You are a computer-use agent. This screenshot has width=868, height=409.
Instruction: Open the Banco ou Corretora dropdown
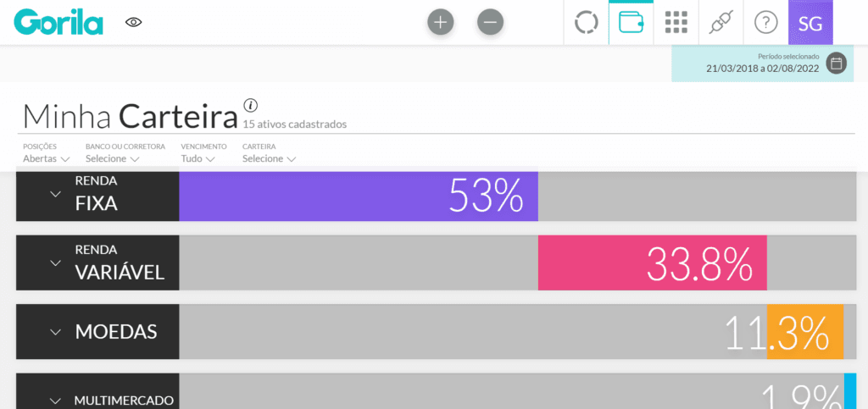(x=125, y=153)
